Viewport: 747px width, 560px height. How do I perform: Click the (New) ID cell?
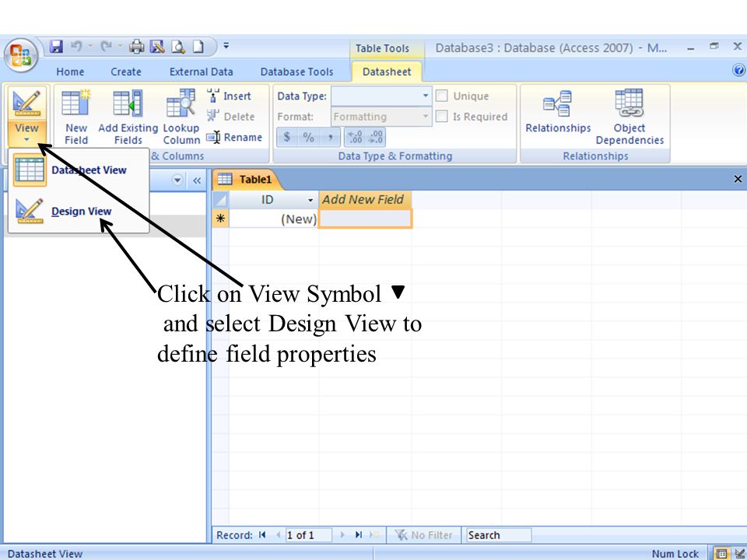273,219
